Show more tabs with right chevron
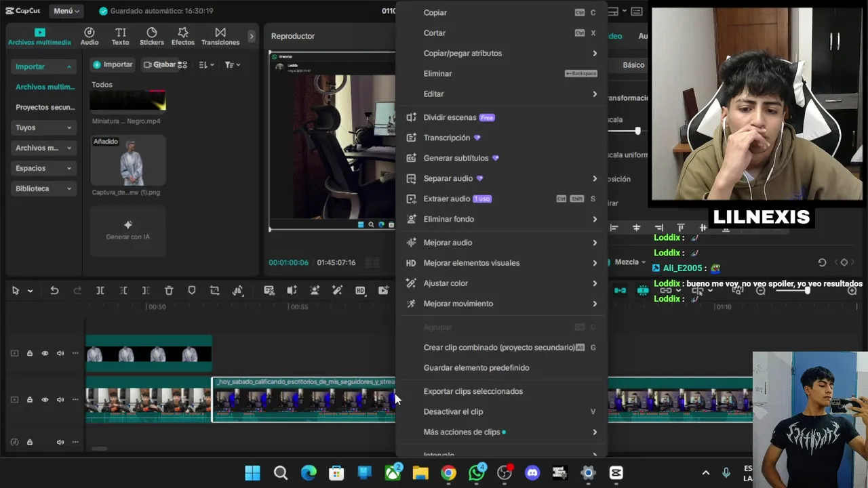Screen dimensions: 868x488 (252, 36)
